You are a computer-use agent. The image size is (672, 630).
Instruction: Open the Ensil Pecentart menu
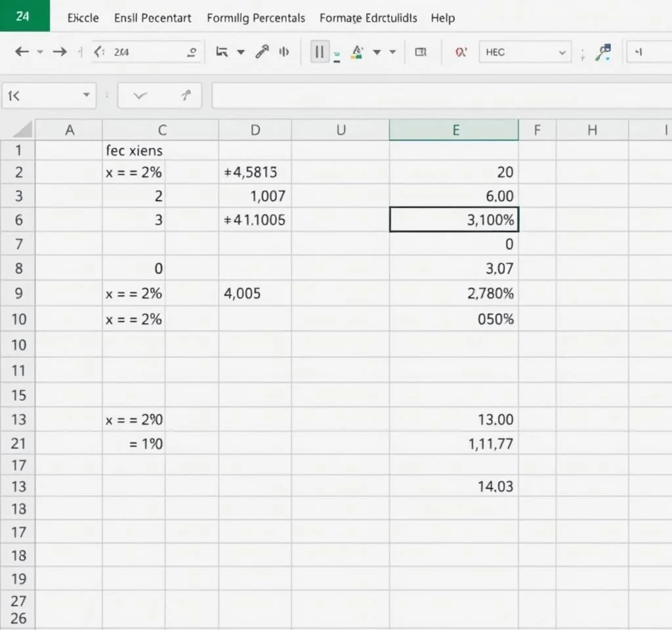tap(153, 18)
